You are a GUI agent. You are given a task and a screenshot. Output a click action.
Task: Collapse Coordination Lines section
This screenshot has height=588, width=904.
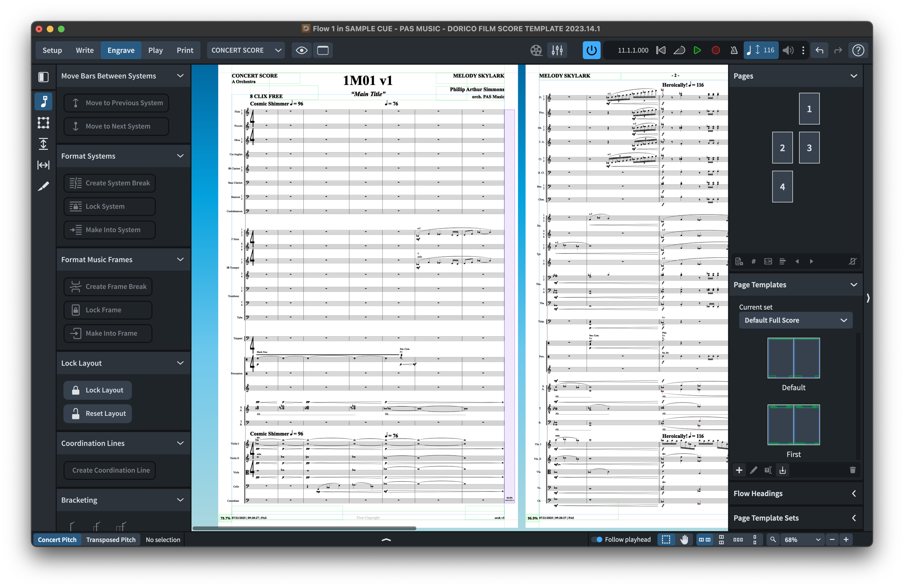pos(180,443)
